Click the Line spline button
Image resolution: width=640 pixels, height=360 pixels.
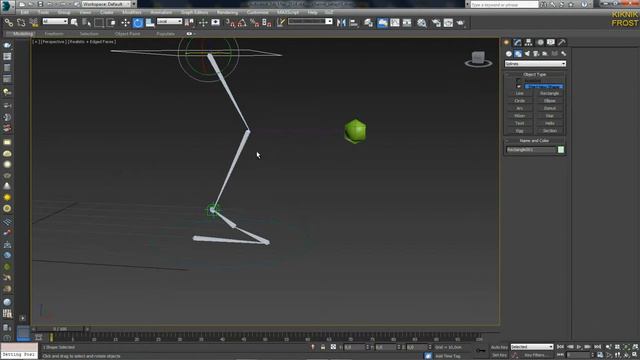[520, 93]
